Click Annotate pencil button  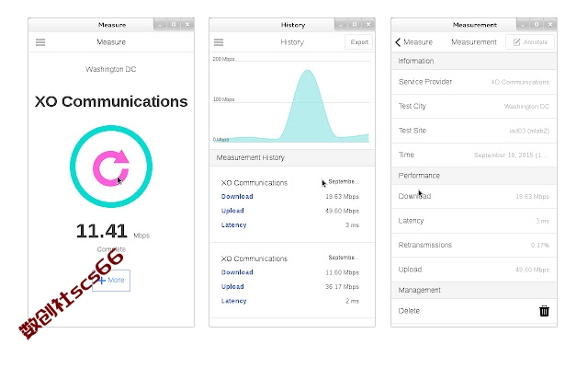[x=530, y=42]
